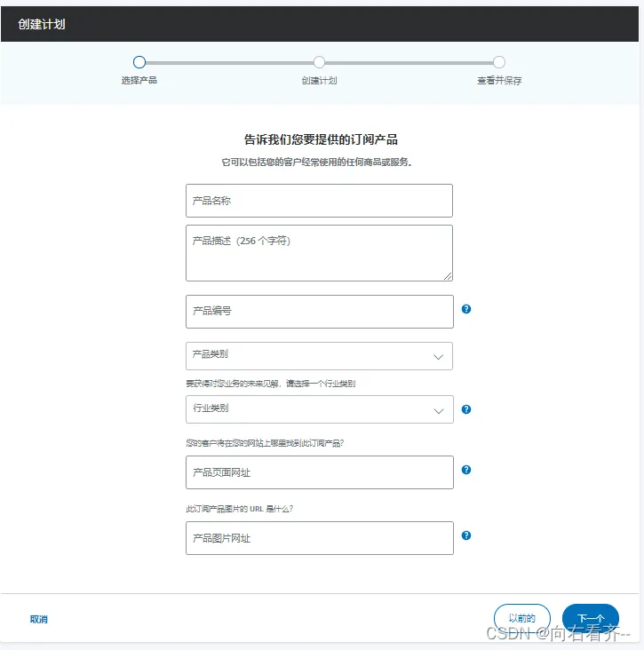Focus the 产品编号 input field
Image resolution: width=644 pixels, height=650 pixels.
tap(319, 312)
